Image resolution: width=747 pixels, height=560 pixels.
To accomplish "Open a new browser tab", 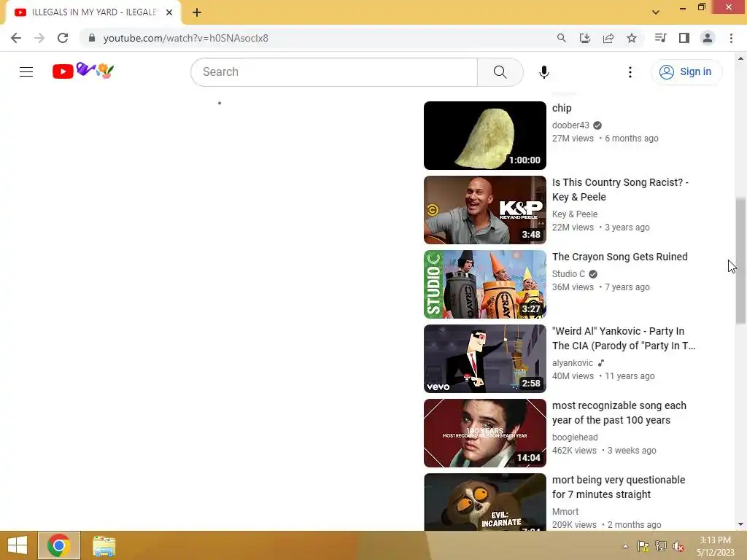I will point(197,12).
